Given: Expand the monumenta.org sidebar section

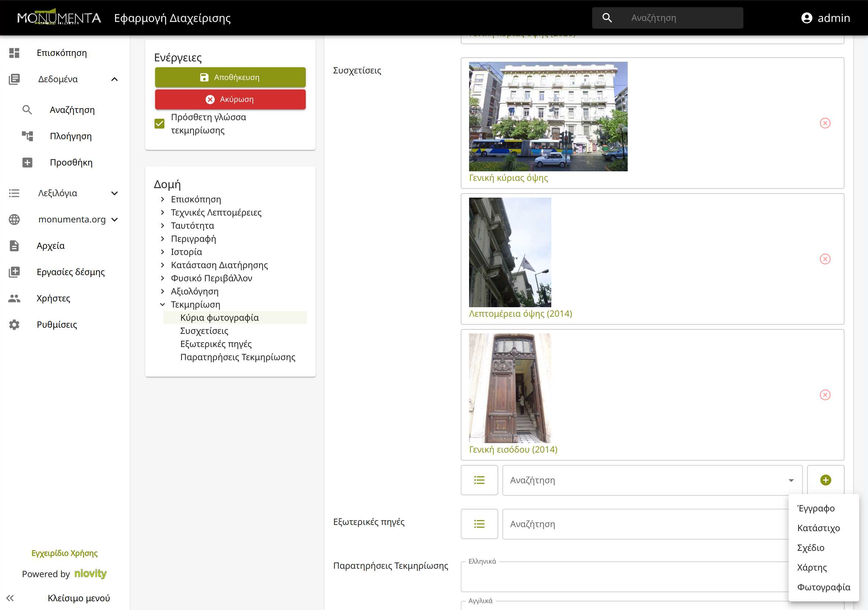Looking at the screenshot, I should pyautogui.click(x=115, y=220).
